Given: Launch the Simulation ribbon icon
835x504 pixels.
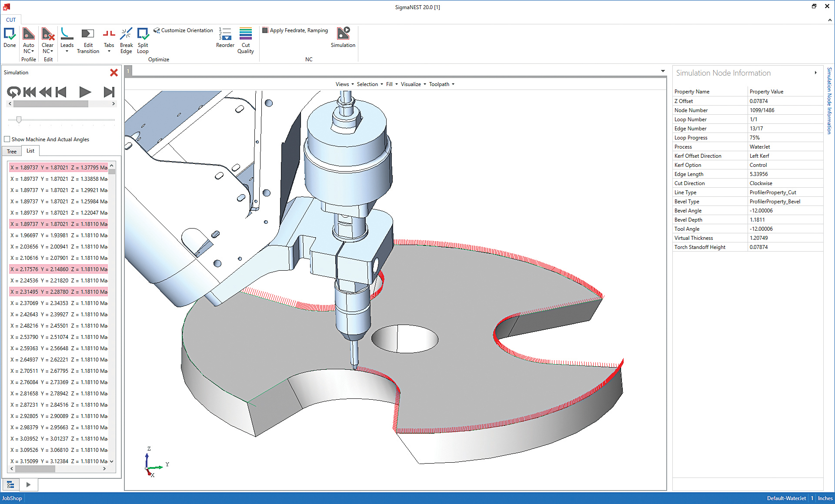Looking at the screenshot, I should 343,34.
